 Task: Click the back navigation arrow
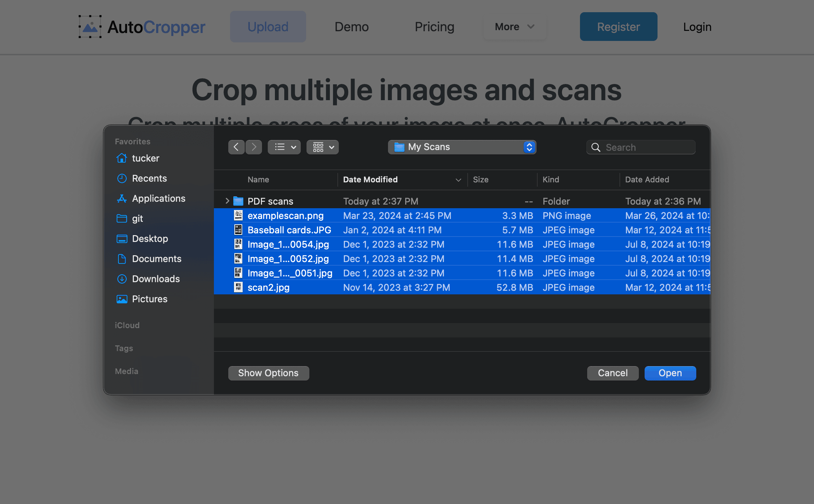(236, 147)
